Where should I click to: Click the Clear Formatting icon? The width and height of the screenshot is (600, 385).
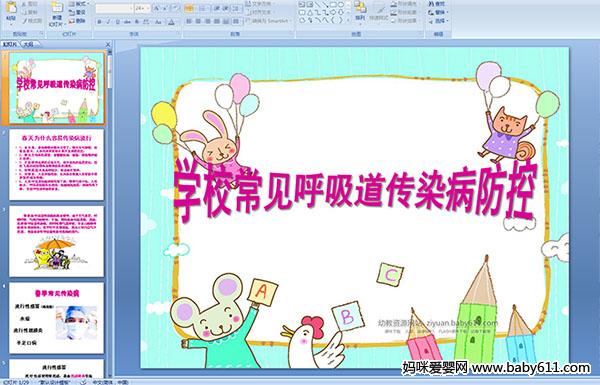pyautogui.click(x=176, y=8)
